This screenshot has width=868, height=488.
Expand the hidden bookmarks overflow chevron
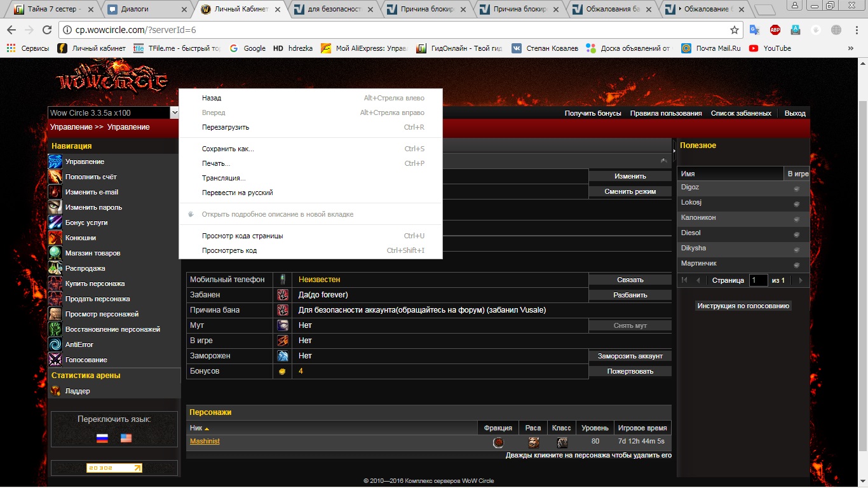851,48
